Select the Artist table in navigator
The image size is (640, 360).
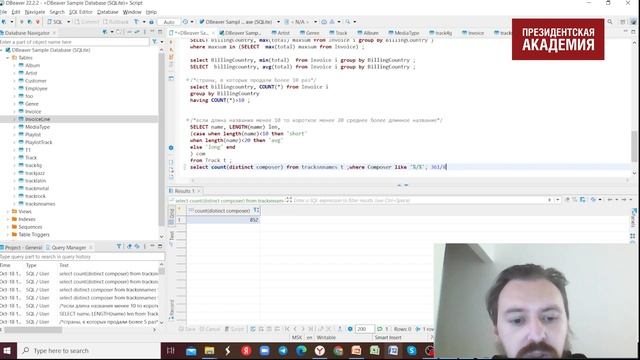tap(31, 73)
